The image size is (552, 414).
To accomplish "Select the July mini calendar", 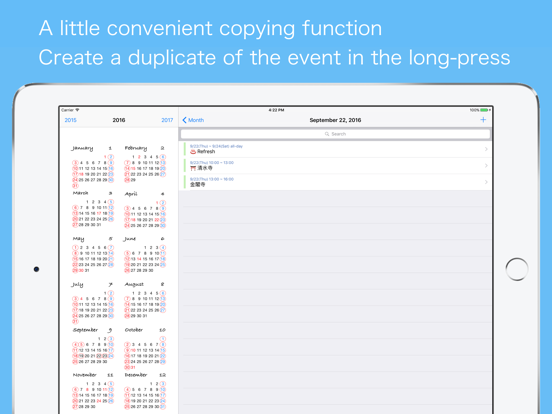I will pos(93,303).
